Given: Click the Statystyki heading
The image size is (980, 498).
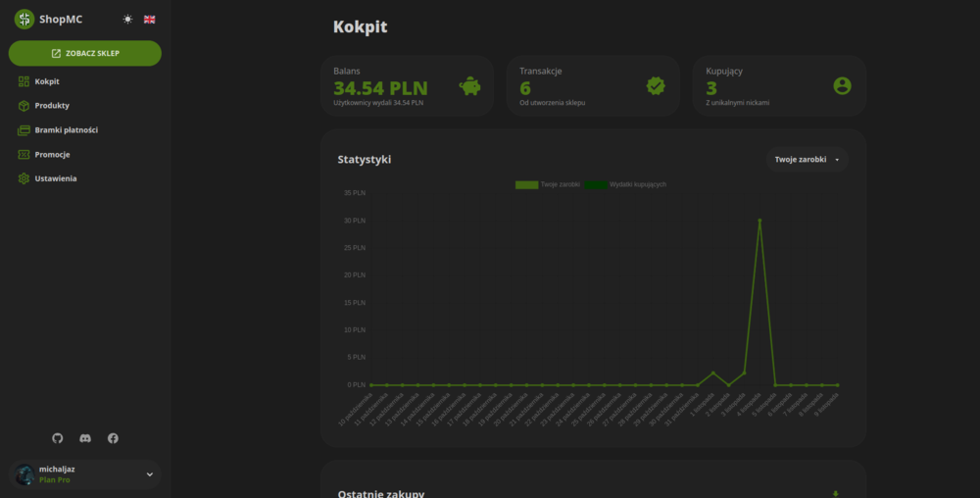Looking at the screenshot, I should (365, 160).
